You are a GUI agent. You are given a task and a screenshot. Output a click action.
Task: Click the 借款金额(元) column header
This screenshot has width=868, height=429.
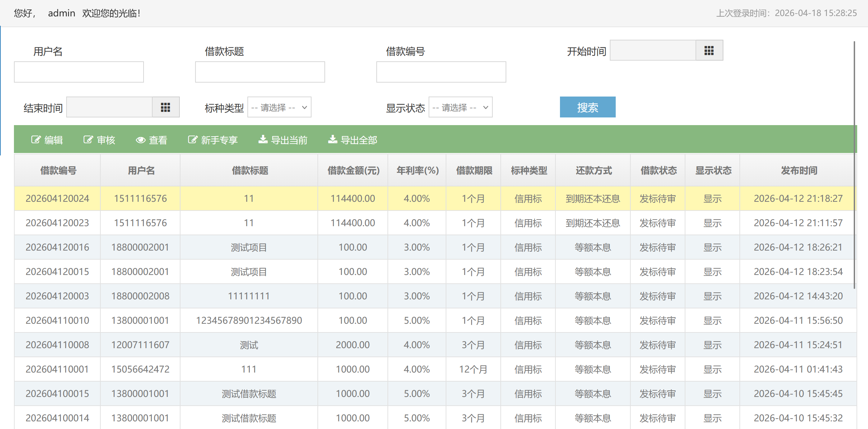[x=353, y=170]
